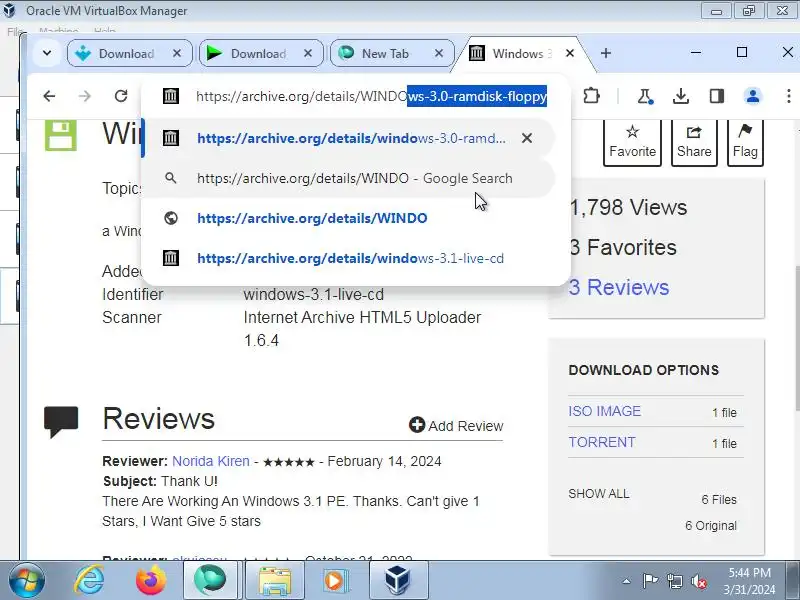Open the Windows Start menu
Screen dimensions: 800x600
[x=27, y=581]
